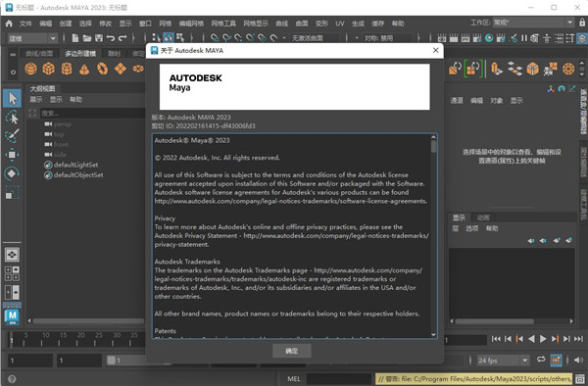Image resolution: width=588 pixels, height=386 pixels.
Task: Open the menu set dropdown
Action: click(x=32, y=38)
